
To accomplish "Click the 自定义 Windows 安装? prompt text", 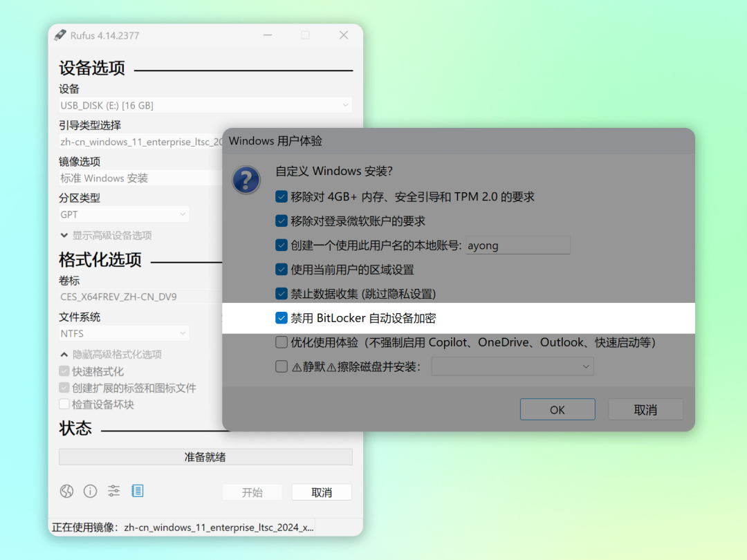I will [334, 171].
